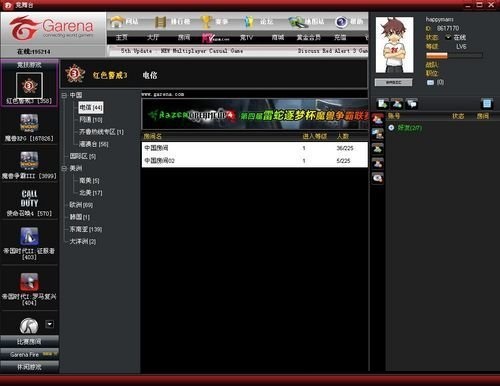Click the 休闲游戏 button at sidebar bottom
The width and height of the screenshot is (500, 386).
pos(29,367)
